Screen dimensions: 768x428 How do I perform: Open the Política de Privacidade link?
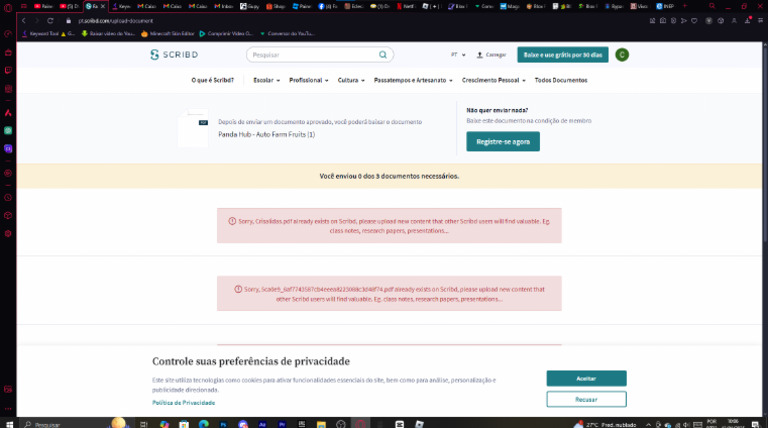click(x=183, y=403)
